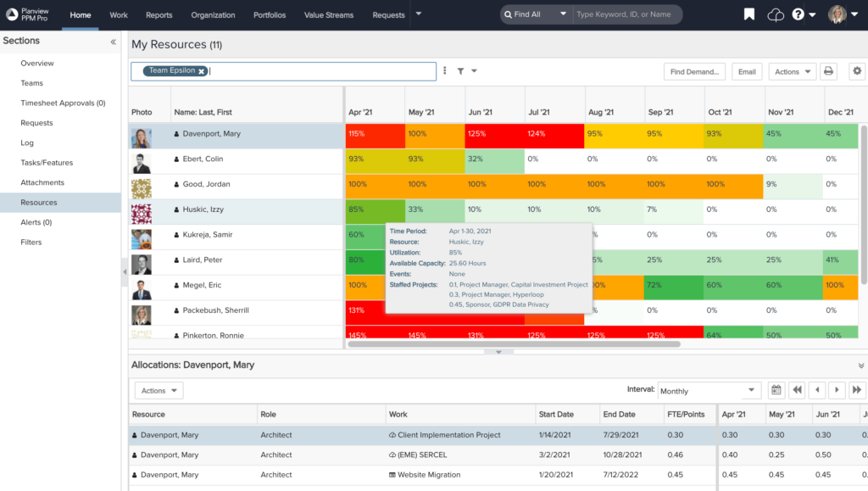Go to previous period single arrow
Image resolution: width=868 pixels, height=491 pixels.
click(x=817, y=390)
